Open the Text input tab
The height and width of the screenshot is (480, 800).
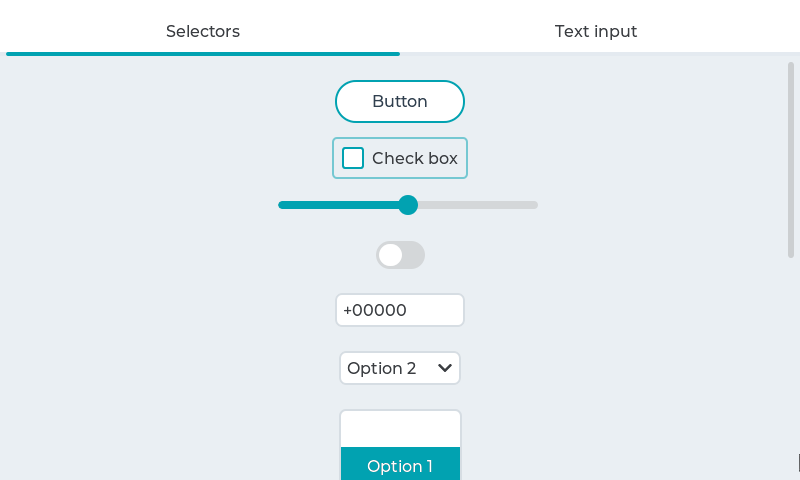click(596, 31)
